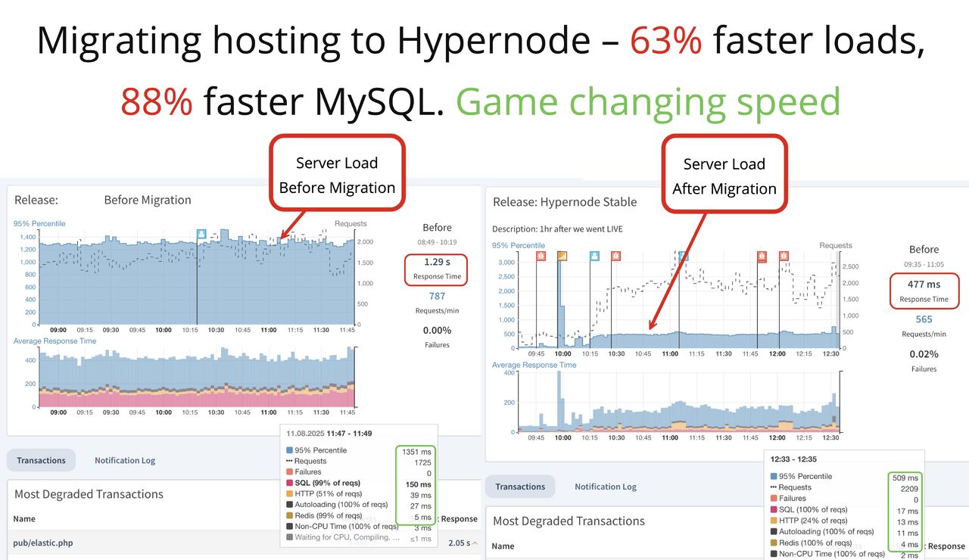Open Transactions tab in Hypernode Stable panel
The width and height of the screenshot is (969, 560).
[519, 487]
